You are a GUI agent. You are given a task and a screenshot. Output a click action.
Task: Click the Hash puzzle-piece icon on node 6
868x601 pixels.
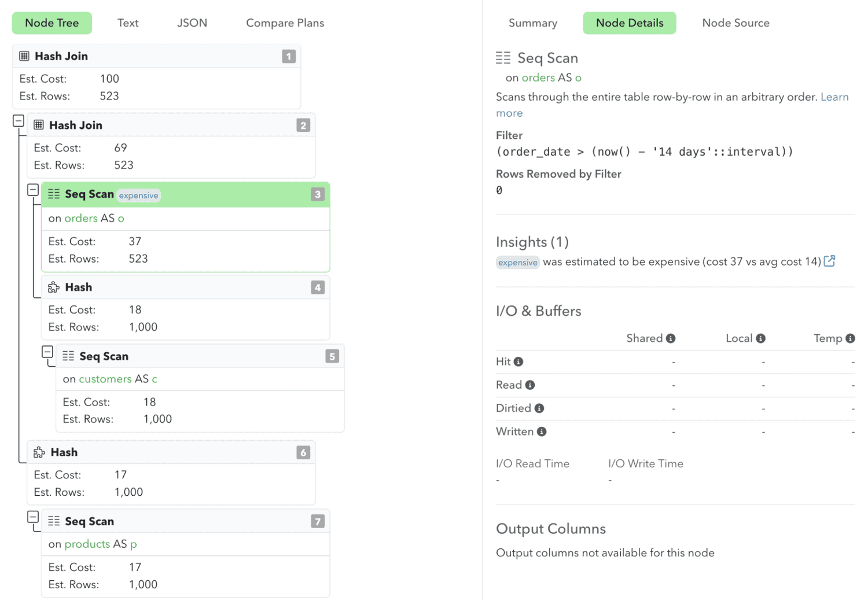pyautogui.click(x=39, y=452)
